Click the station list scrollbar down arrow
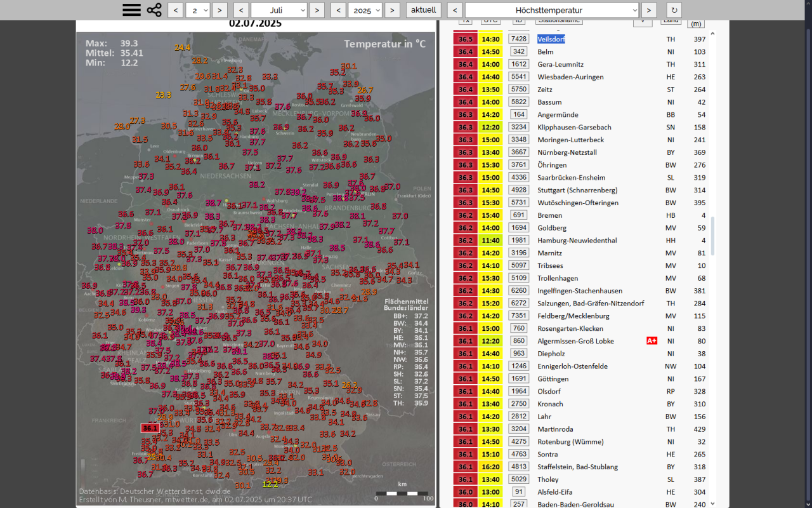 click(x=712, y=504)
